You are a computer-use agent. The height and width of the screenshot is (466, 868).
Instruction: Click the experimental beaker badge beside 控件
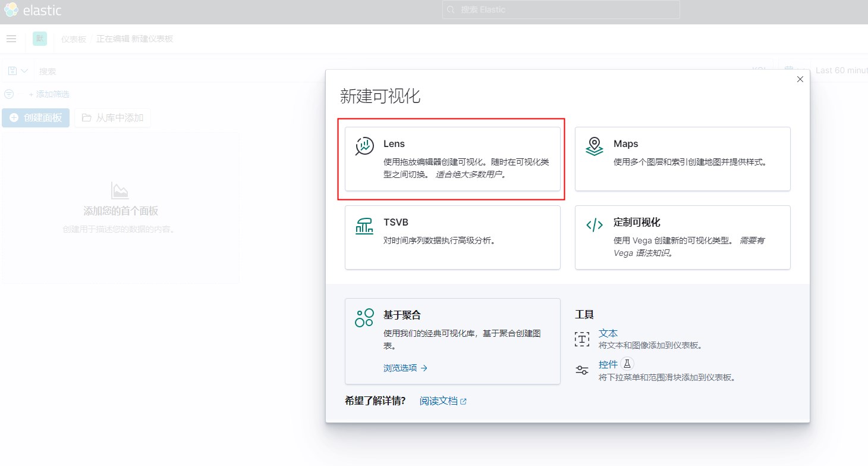click(627, 364)
